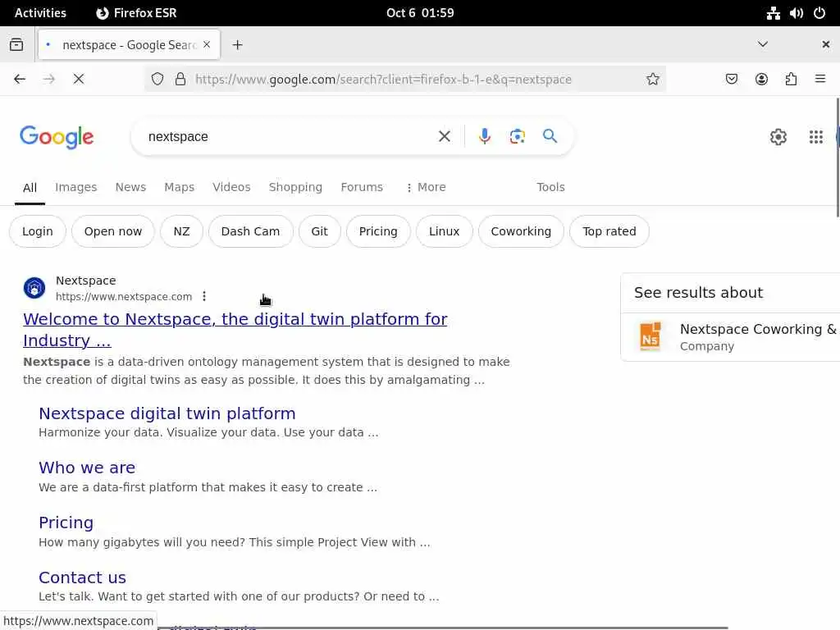840x630 pixels.
Task: Clear the Google search box
Action: [444, 137]
